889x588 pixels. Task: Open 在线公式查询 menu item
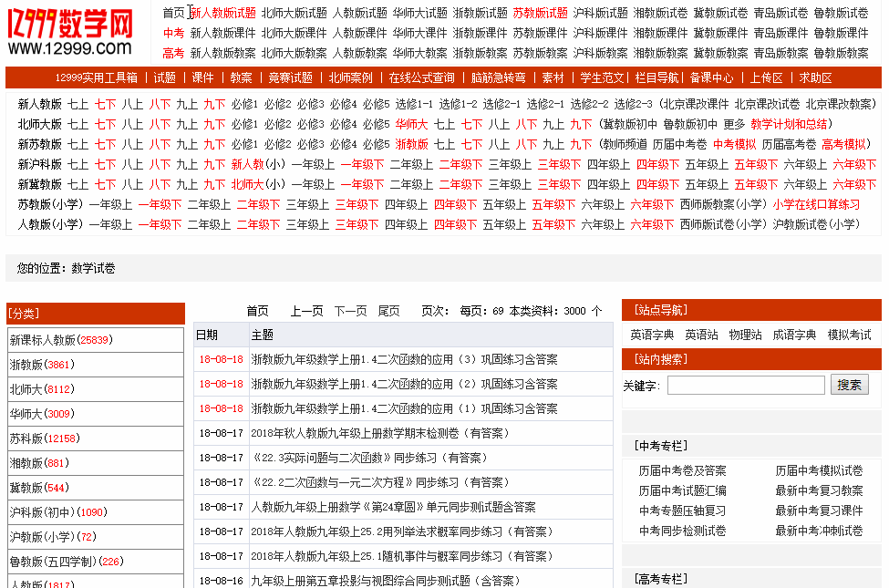(421, 77)
